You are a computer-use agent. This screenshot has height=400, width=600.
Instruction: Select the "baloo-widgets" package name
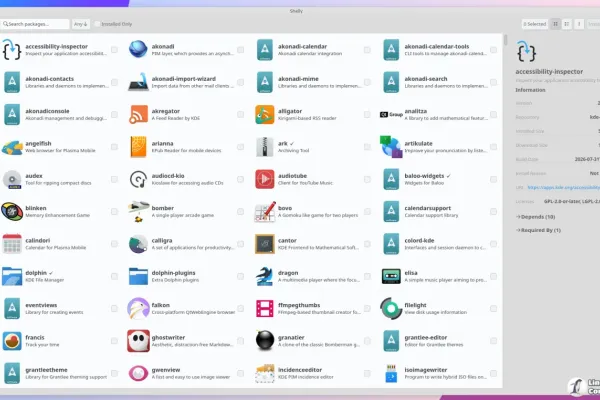point(424,176)
